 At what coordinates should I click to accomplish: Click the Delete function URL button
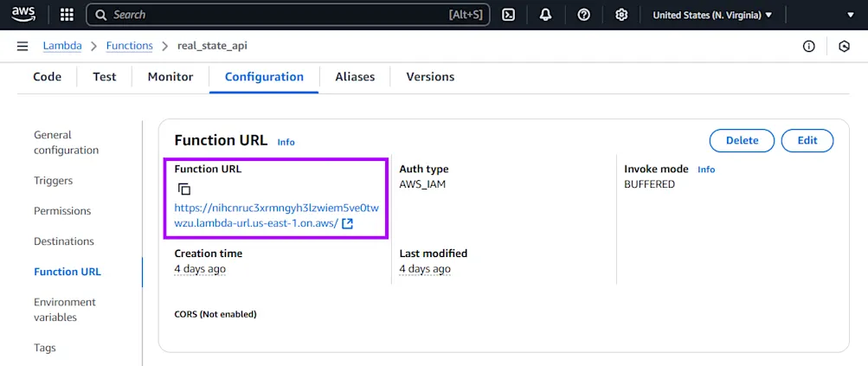click(742, 141)
